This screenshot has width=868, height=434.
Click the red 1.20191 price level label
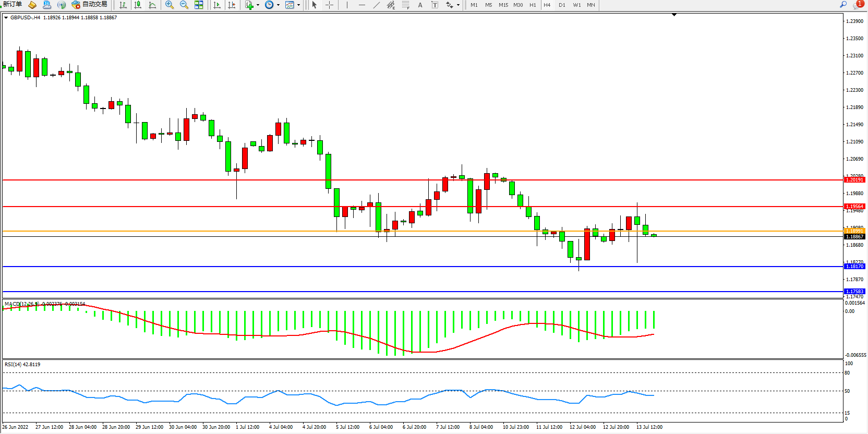pyautogui.click(x=854, y=180)
